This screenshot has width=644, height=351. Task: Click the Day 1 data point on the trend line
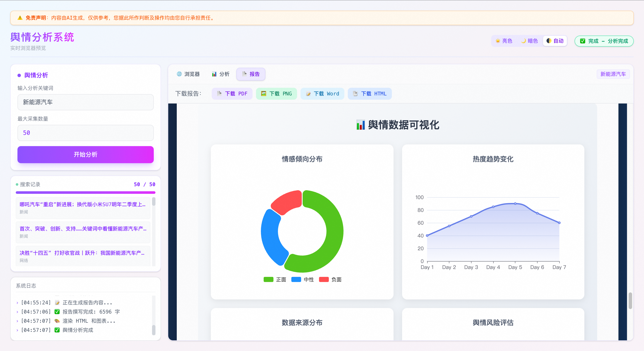(x=427, y=236)
